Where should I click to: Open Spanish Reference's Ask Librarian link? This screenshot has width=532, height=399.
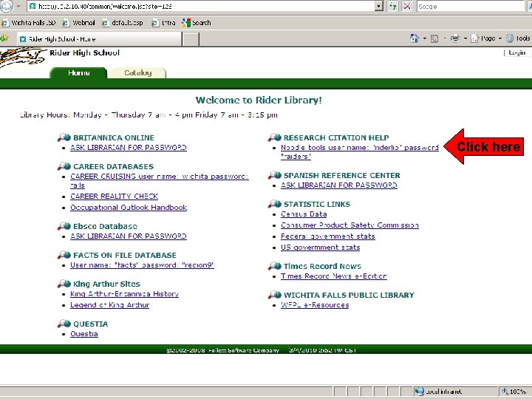coord(339,185)
